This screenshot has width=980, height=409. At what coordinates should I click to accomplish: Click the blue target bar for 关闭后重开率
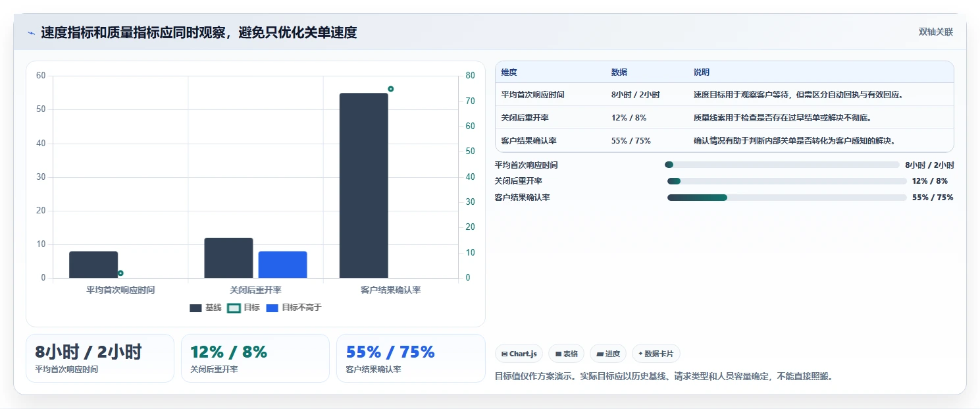pos(282,265)
